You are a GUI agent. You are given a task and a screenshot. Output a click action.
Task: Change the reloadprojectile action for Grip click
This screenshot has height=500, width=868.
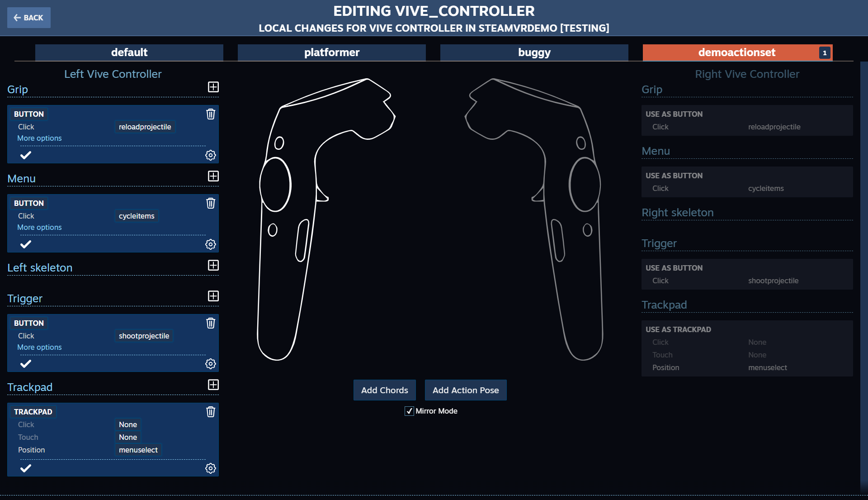pyautogui.click(x=145, y=127)
